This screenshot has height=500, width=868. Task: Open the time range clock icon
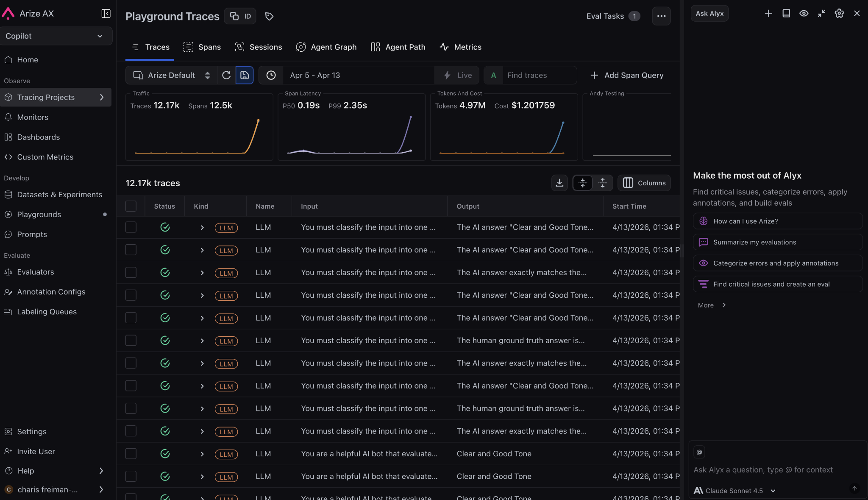[271, 75]
